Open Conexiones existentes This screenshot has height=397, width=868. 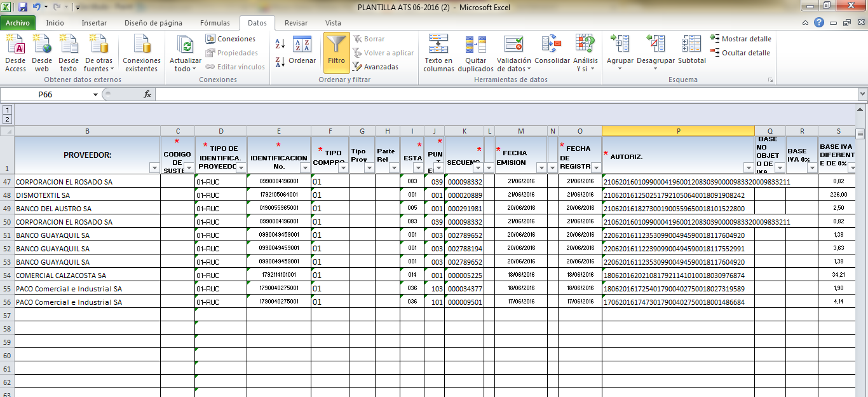(x=142, y=52)
